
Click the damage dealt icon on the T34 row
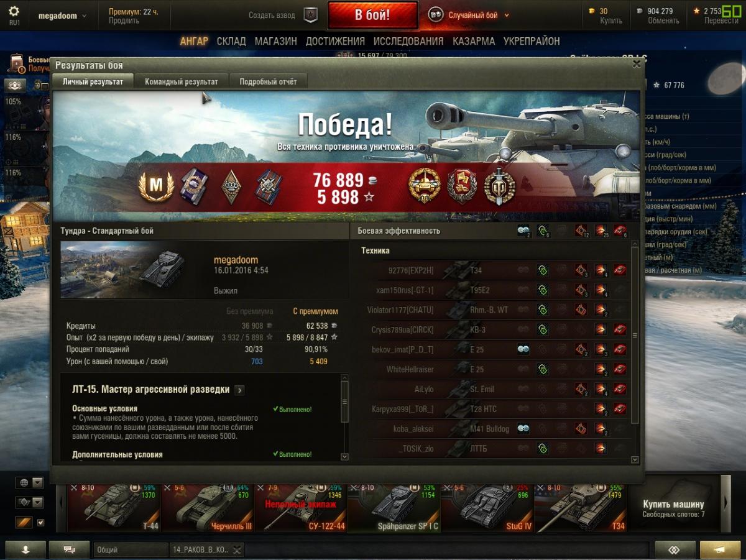tap(601, 270)
